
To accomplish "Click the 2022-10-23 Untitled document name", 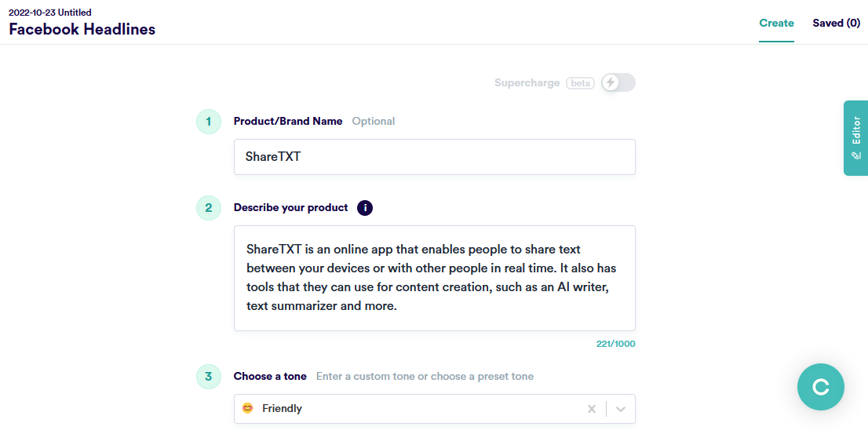I will 50,13.
